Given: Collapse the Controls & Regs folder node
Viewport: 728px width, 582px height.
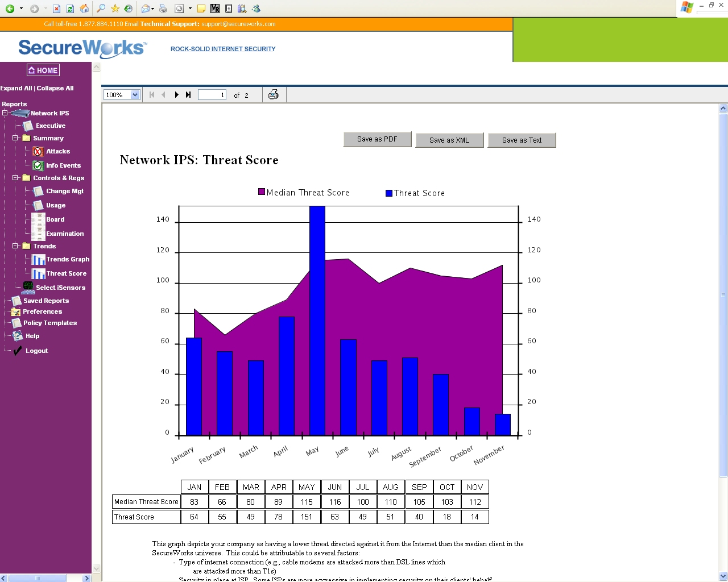Looking at the screenshot, I should pos(15,178).
